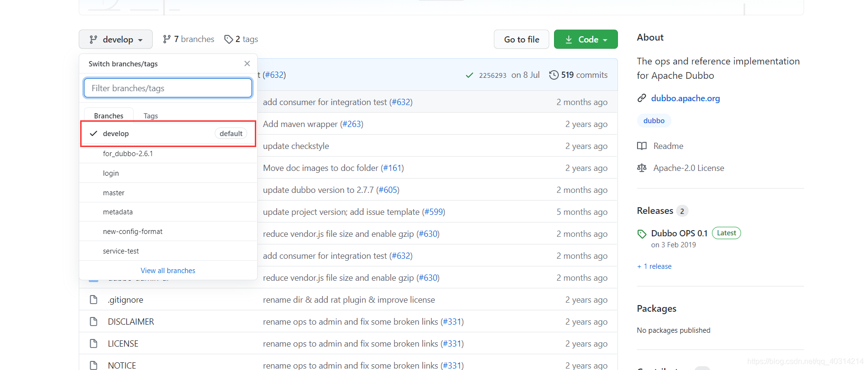Open the 2 tags link

[x=241, y=39]
